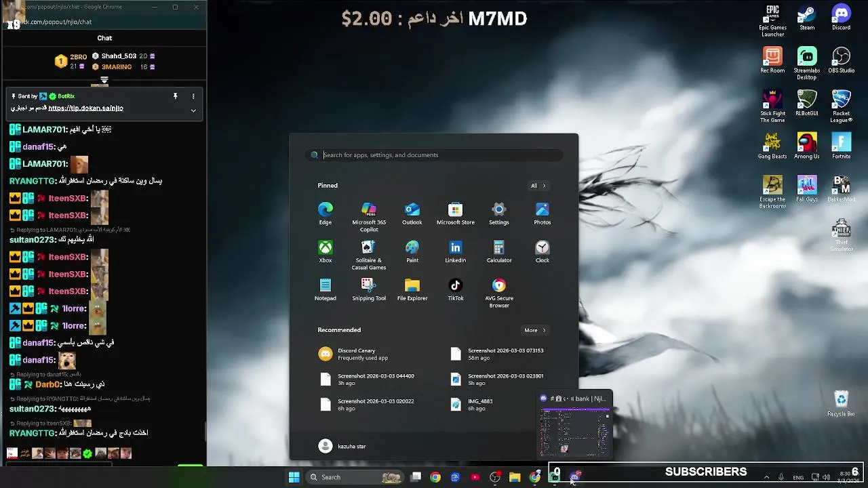868x488 pixels.
Task: Open the Clock app
Action: (x=542, y=251)
